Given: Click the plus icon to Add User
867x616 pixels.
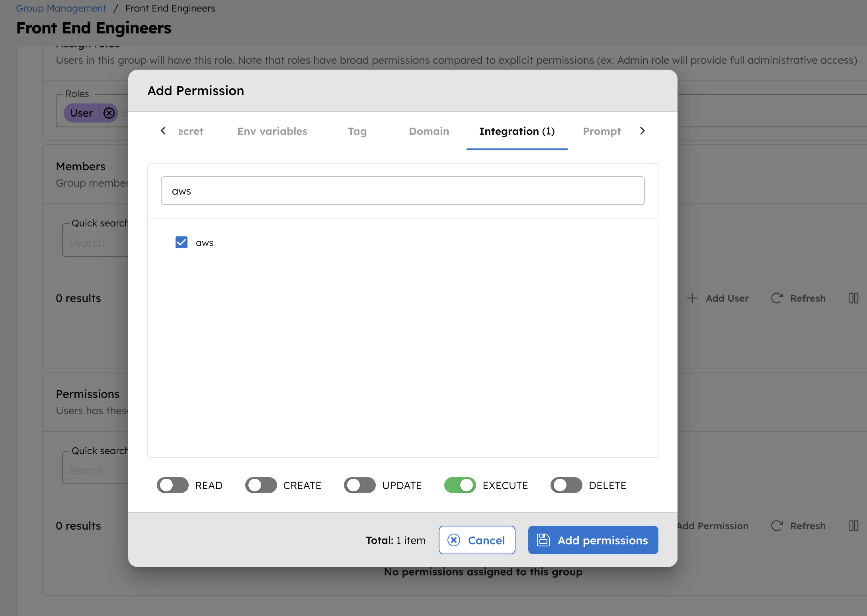Looking at the screenshot, I should coord(692,298).
